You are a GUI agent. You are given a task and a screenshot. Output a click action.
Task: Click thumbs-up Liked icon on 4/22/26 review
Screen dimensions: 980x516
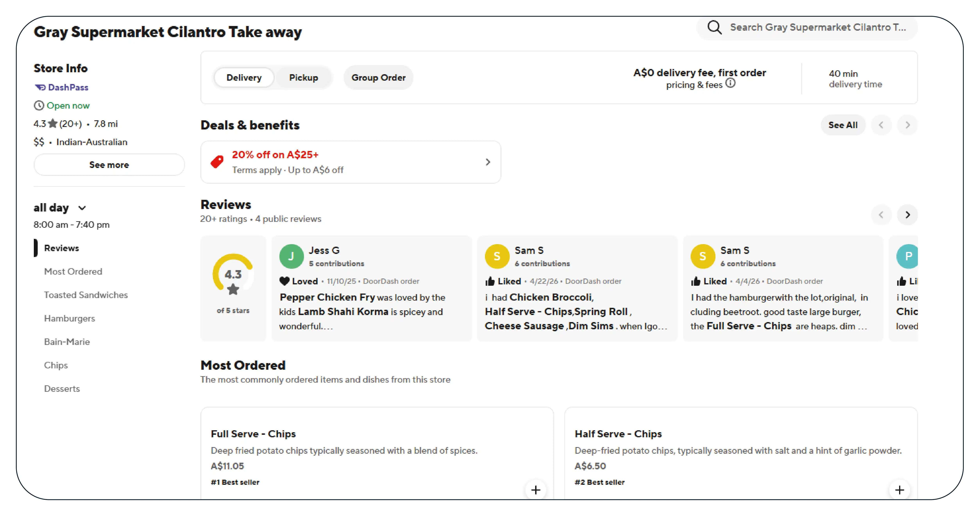[490, 281]
